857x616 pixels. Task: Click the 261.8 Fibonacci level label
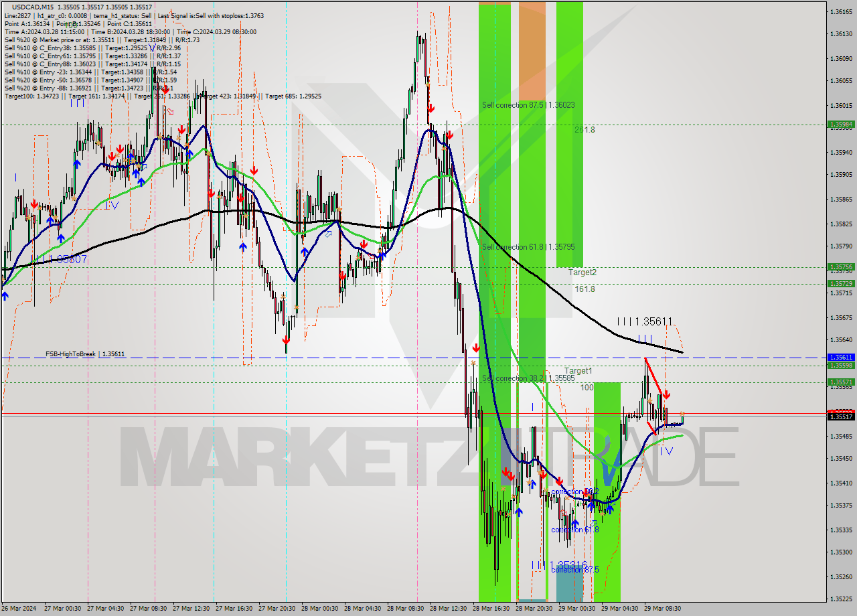tap(585, 129)
